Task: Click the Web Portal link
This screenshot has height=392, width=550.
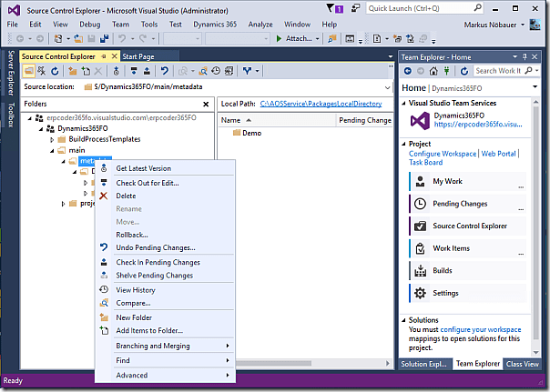Action: tap(498, 154)
